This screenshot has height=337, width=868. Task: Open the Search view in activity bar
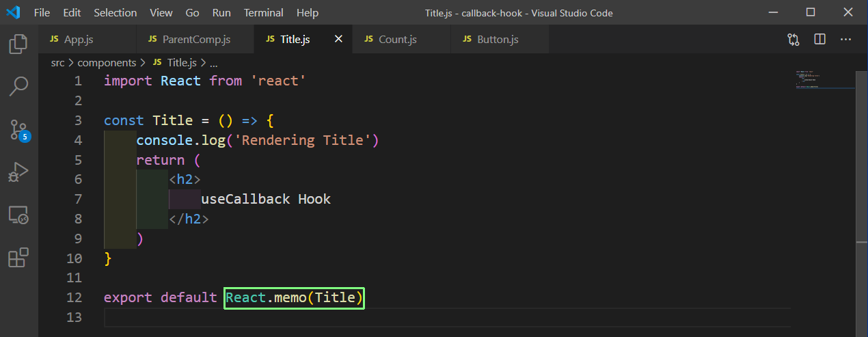[x=18, y=86]
